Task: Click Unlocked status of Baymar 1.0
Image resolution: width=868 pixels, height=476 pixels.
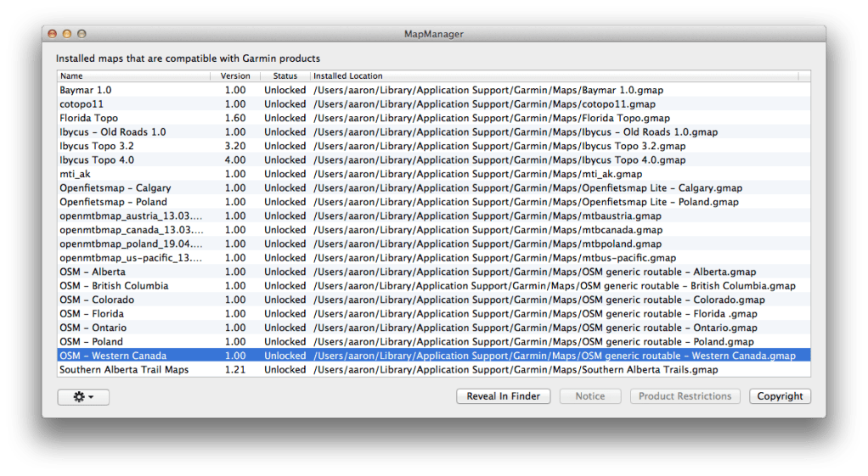Action: pyautogui.click(x=285, y=90)
